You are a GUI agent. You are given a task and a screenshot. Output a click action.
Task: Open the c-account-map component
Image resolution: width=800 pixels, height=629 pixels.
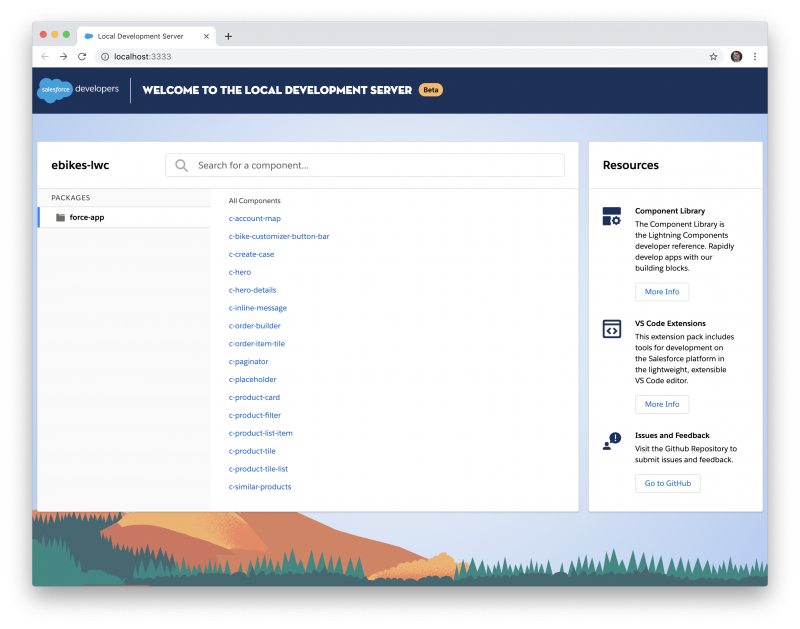[x=255, y=218]
